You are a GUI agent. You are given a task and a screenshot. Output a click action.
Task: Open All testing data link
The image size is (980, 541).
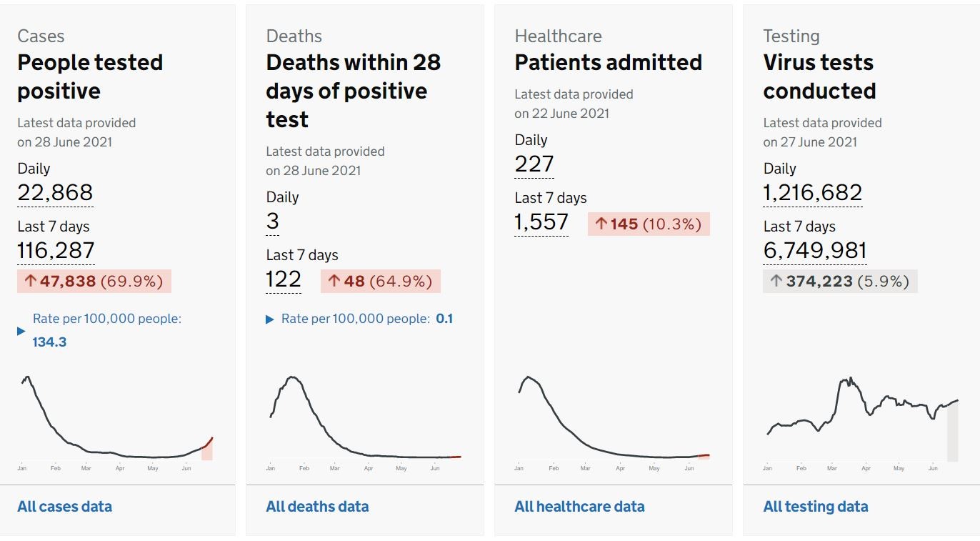click(x=816, y=507)
